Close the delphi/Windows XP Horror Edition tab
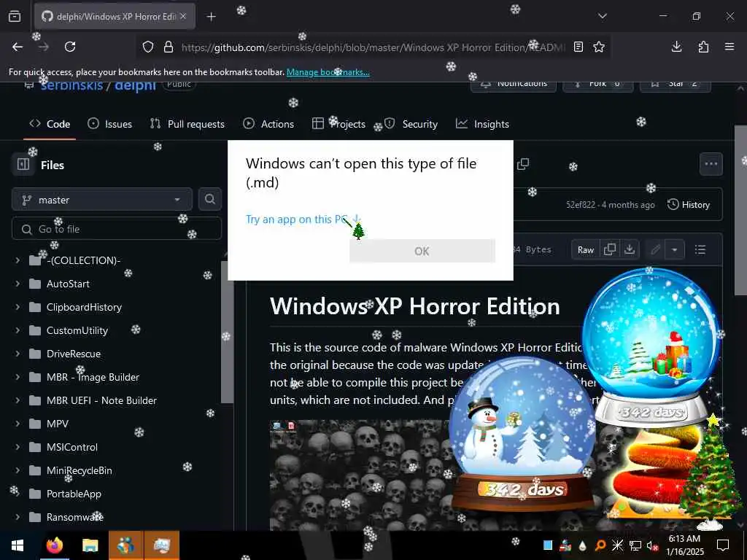 tap(183, 16)
